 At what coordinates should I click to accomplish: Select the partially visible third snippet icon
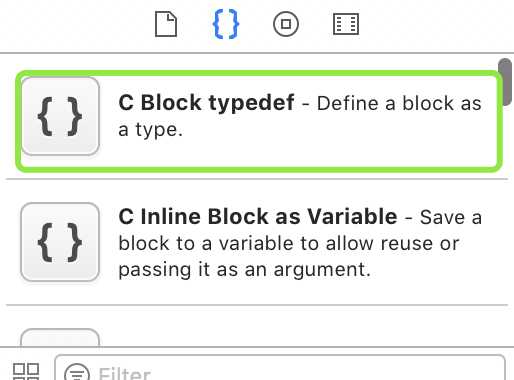tap(60, 337)
